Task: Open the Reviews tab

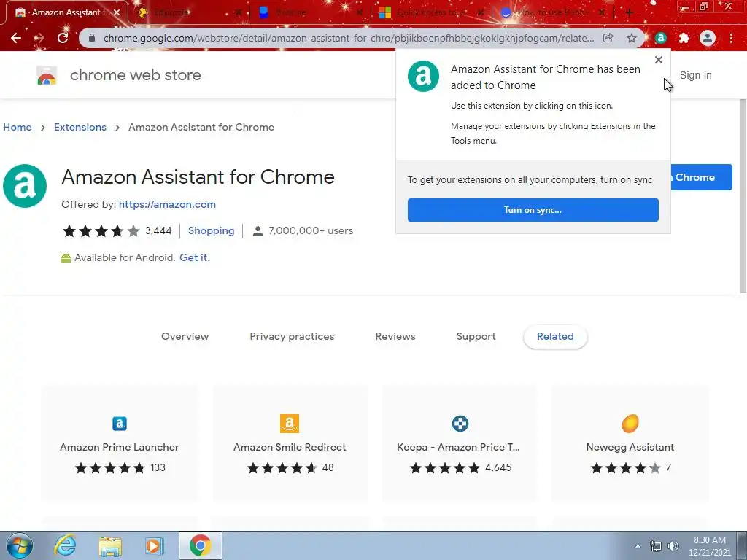Action: coord(395,336)
